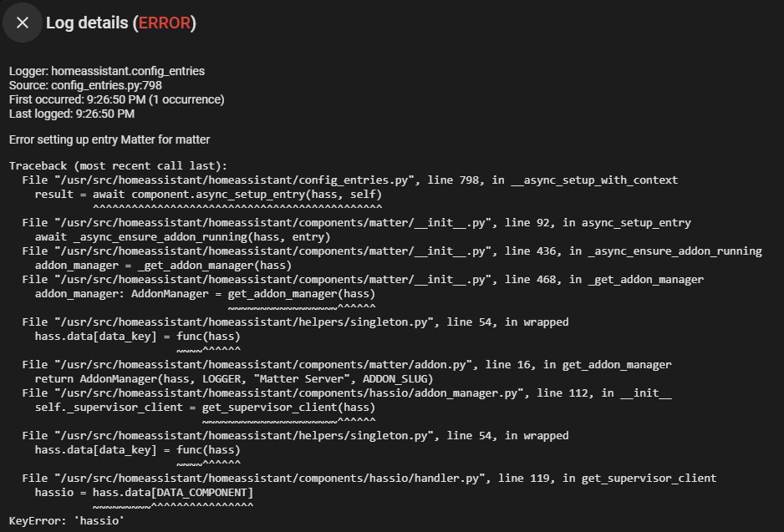This screenshot has width=784, height=532.
Task: Click the Traceback most recent call header
Action: tap(118, 166)
